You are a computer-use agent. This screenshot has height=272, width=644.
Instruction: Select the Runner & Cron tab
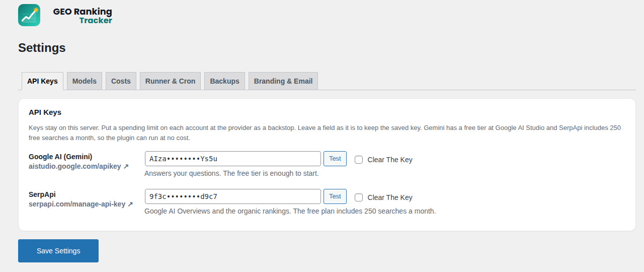tap(170, 81)
